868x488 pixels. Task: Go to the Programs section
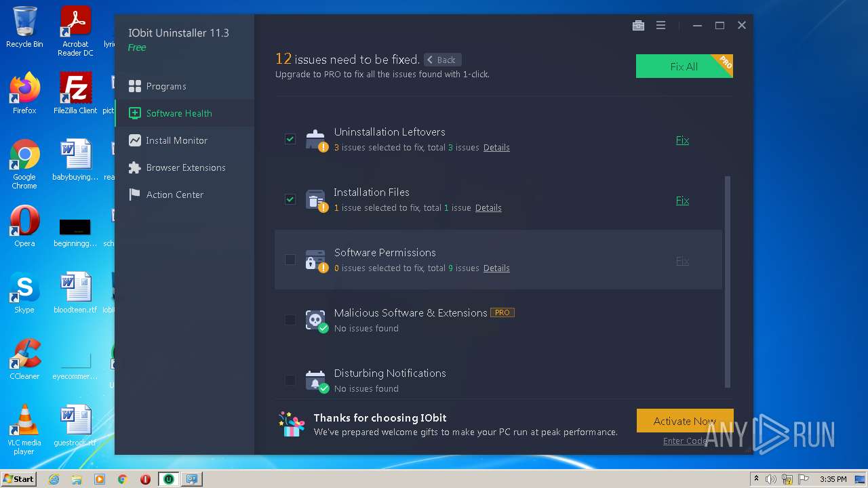coord(184,86)
